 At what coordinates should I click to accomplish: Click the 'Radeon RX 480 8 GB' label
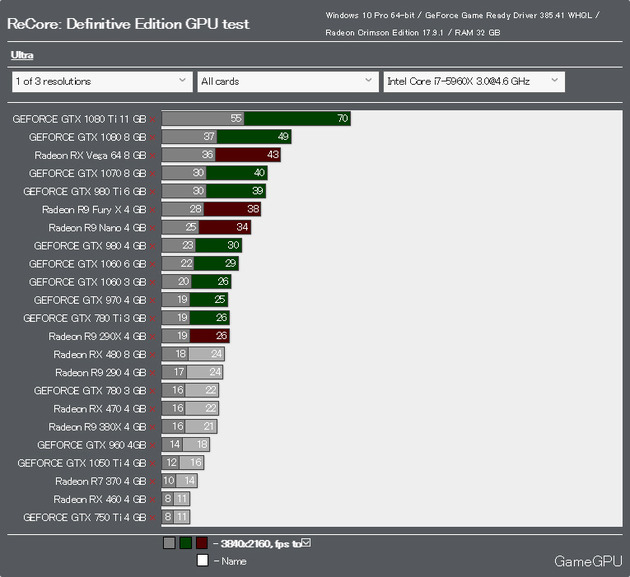coord(100,354)
